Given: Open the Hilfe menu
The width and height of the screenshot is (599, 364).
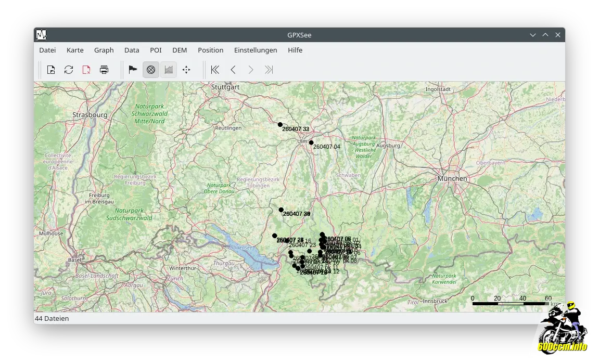Looking at the screenshot, I should (295, 50).
